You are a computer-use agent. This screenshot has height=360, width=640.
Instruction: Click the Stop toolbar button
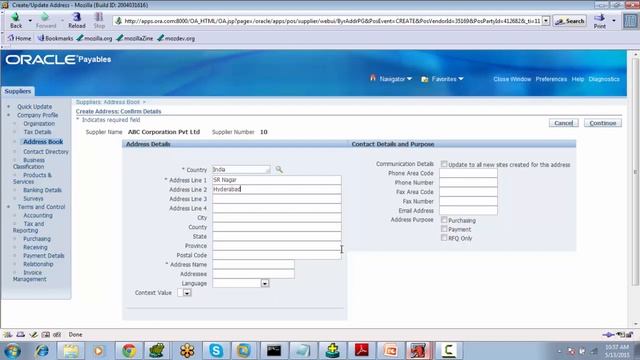click(99, 20)
